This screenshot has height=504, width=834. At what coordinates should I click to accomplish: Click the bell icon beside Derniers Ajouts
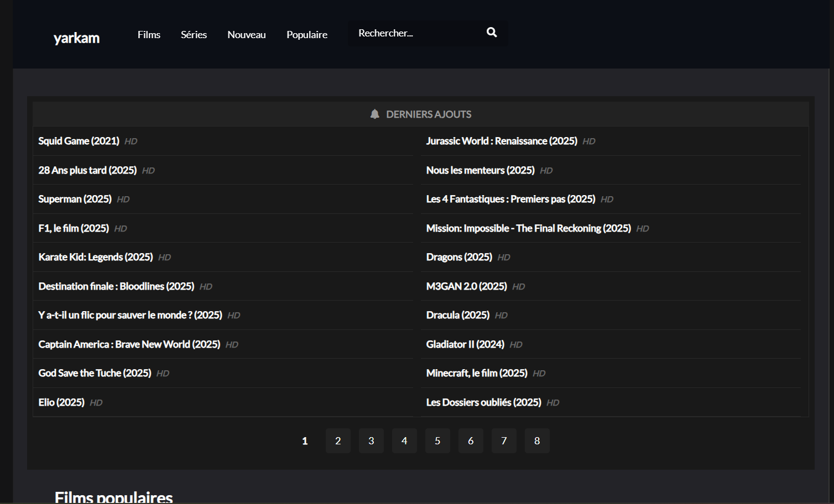pos(374,114)
